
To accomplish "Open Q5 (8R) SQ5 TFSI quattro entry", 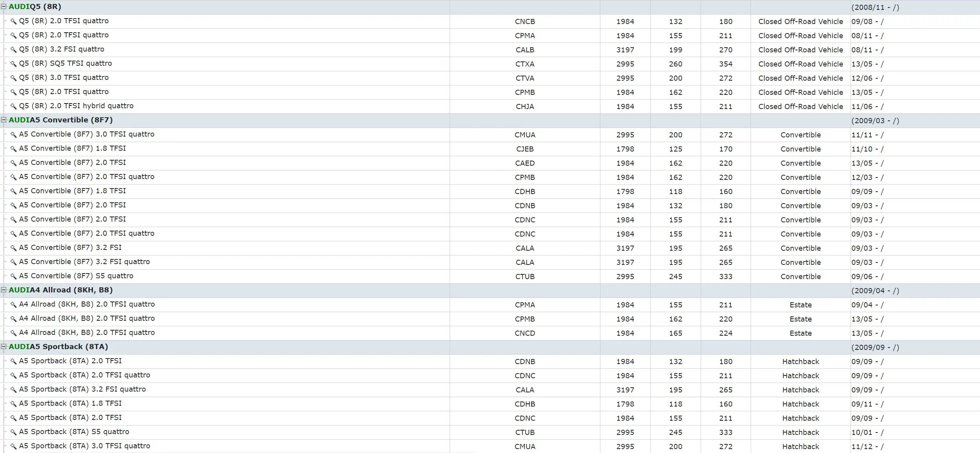I will tap(65, 63).
